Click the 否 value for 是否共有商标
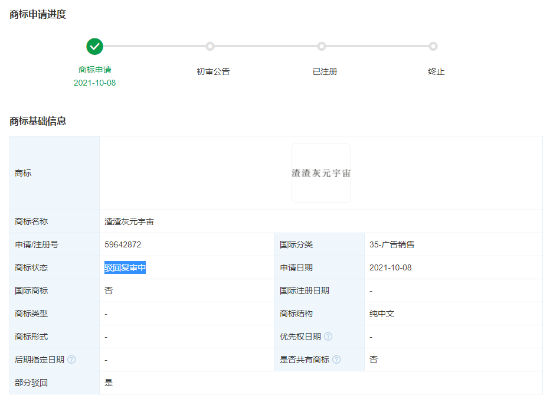The width and height of the screenshot is (550, 418). point(374,359)
